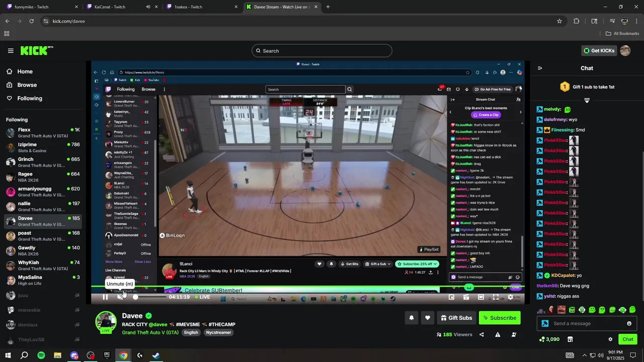Share the stream using the share icon
Image resolution: width=644 pixels, height=362 pixels.
[x=481, y=334]
